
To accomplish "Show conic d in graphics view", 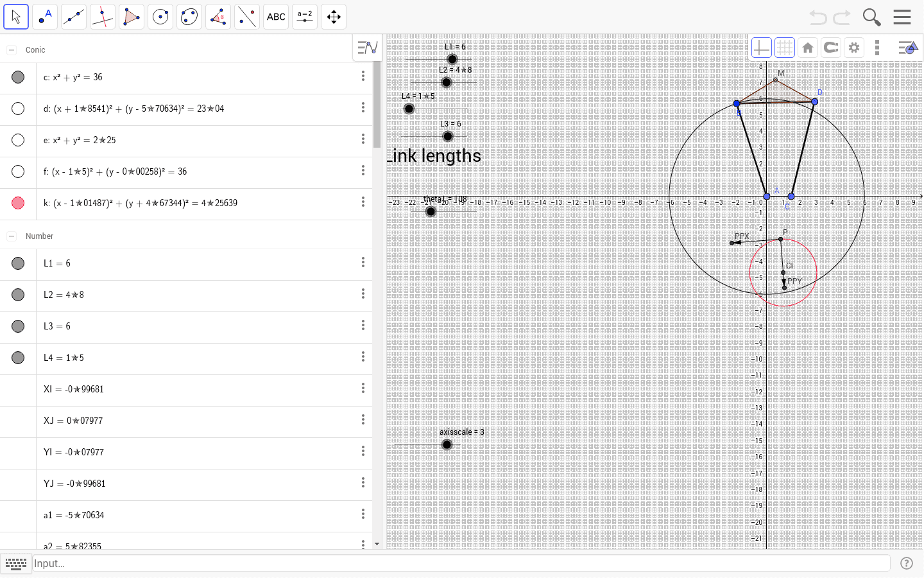I will (18, 109).
